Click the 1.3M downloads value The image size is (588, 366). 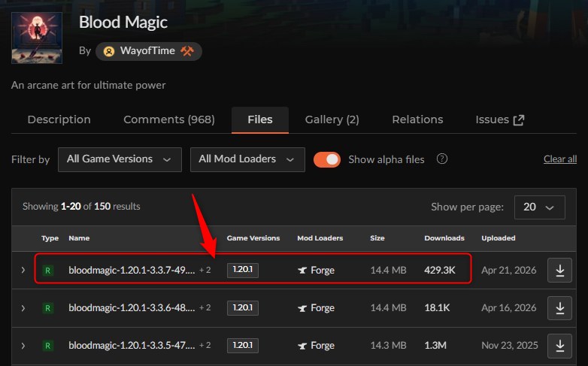coord(435,346)
